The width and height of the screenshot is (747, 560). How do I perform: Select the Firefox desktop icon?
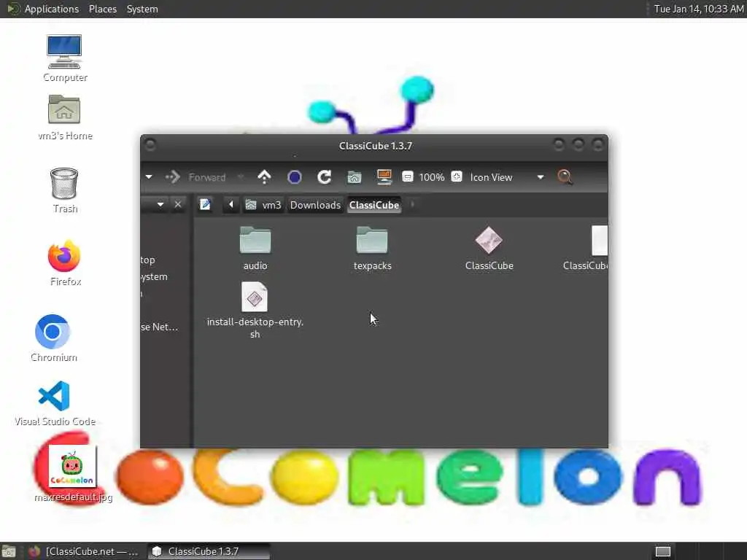point(65,262)
